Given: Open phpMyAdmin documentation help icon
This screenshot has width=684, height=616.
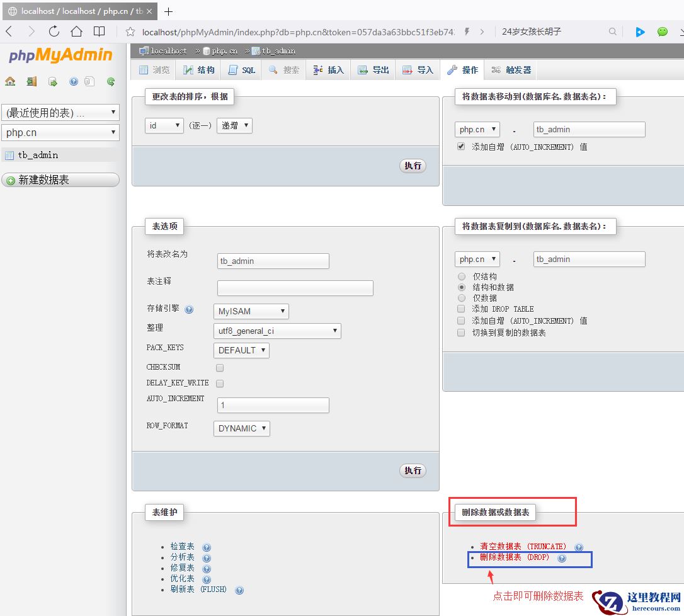Looking at the screenshot, I should pyautogui.click(x=74, y=82).
